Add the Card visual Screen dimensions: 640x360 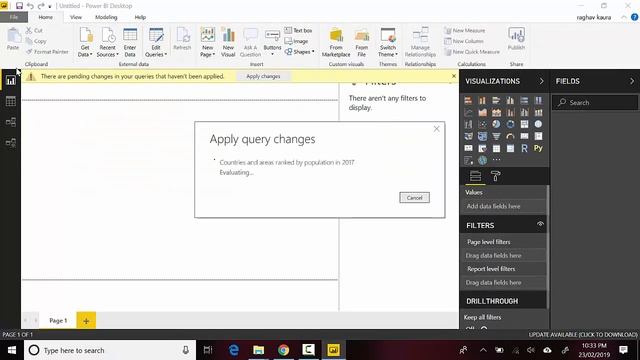click(x=524, y=136)
